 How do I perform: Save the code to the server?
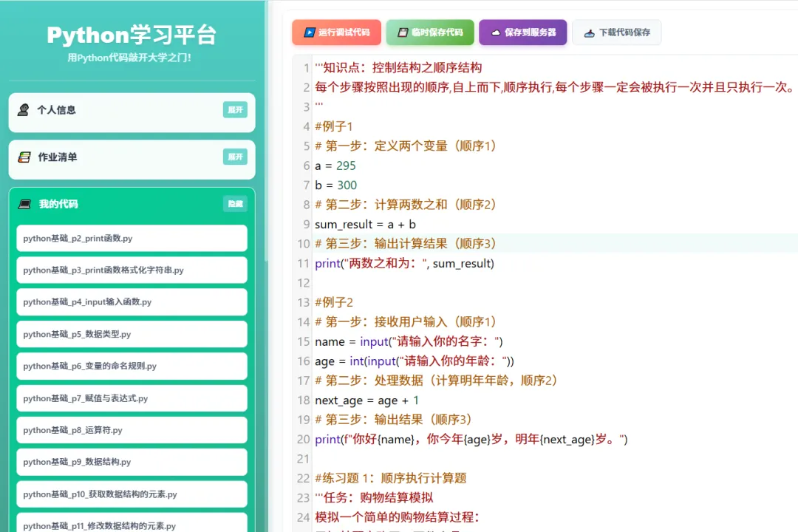tap(522, 33)
